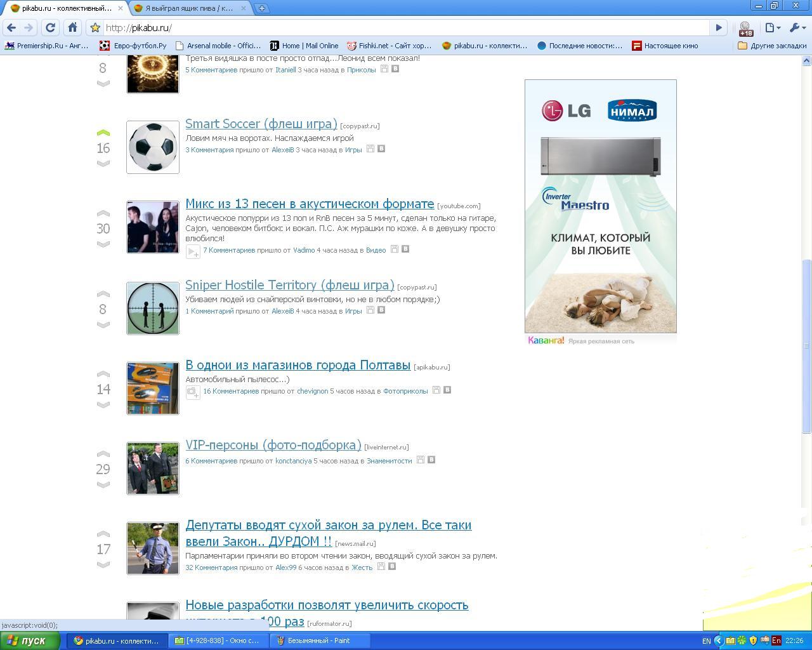Click the browser Reload button
This screenshot has width=812, height=650.
50,27
